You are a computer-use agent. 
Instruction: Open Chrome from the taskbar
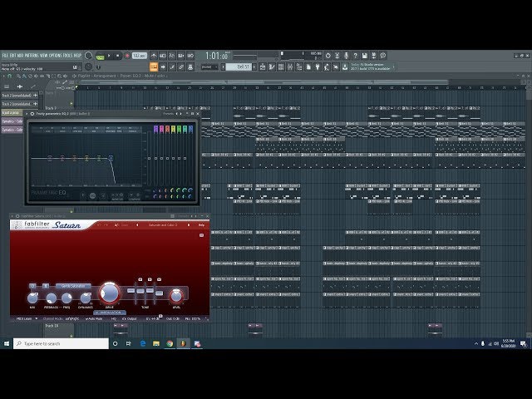point(170,343)
